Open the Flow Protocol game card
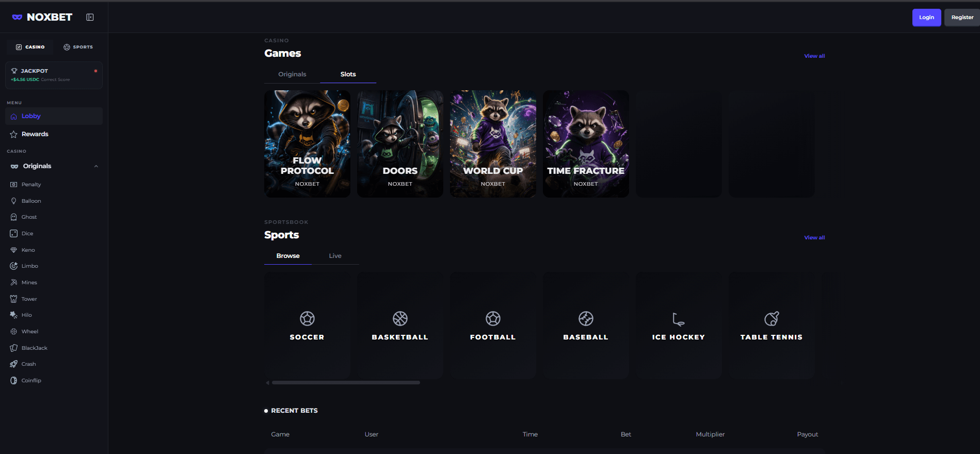 tap(307, 144)
